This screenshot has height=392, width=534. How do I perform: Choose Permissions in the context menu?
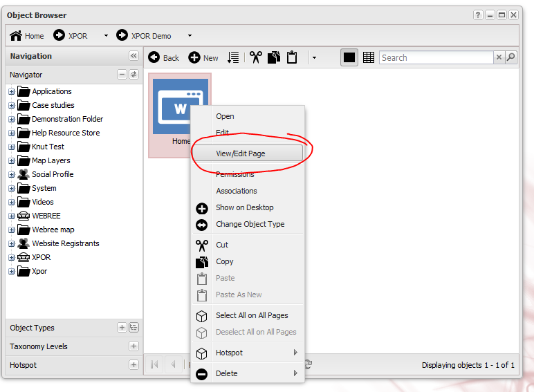point(248,174)
